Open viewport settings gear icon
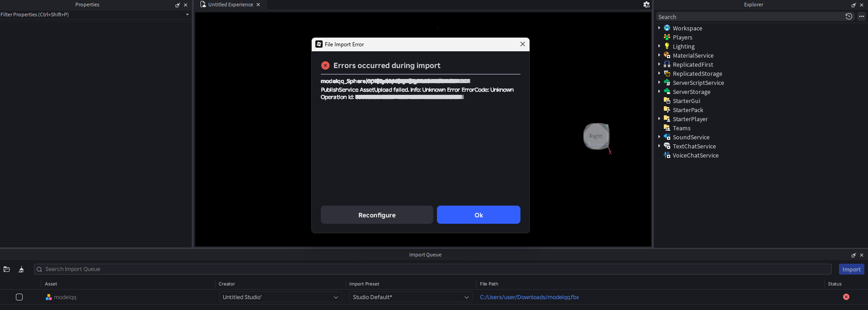The image size is (868, 310). (647, 5)
